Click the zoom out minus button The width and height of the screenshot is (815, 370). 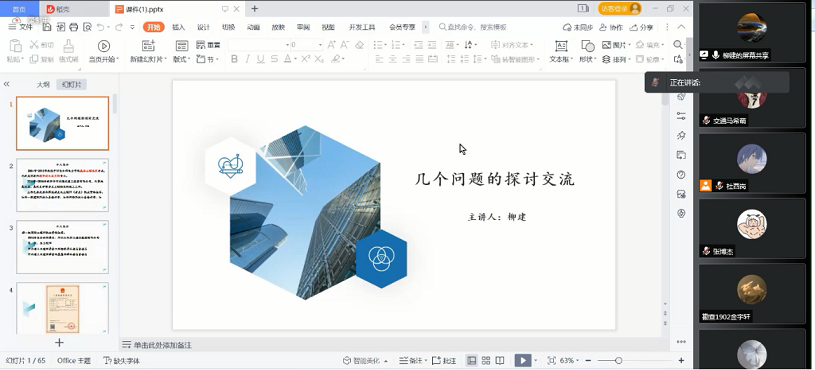coord(588,361)
